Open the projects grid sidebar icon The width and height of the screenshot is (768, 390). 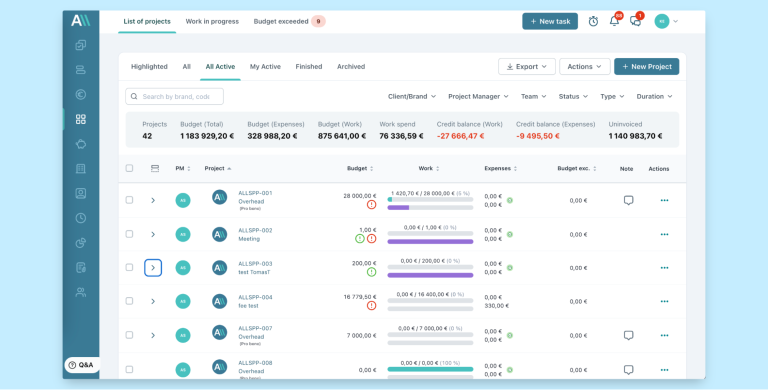click(x=81, y=119)
